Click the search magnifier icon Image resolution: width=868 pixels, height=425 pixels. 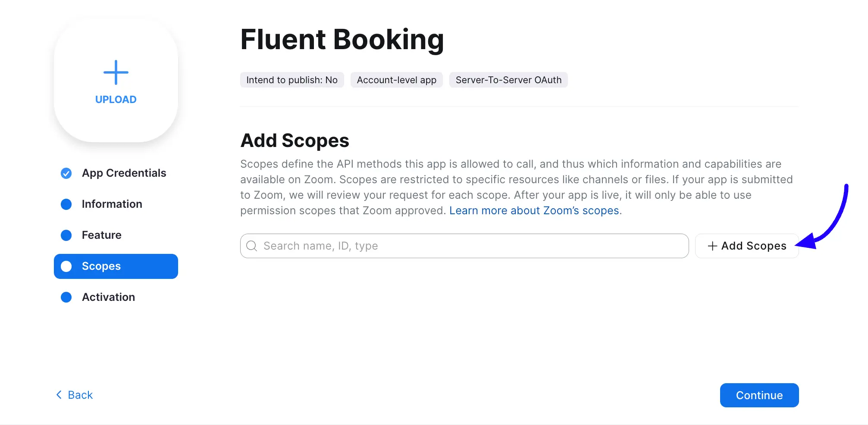coord(251,246)
